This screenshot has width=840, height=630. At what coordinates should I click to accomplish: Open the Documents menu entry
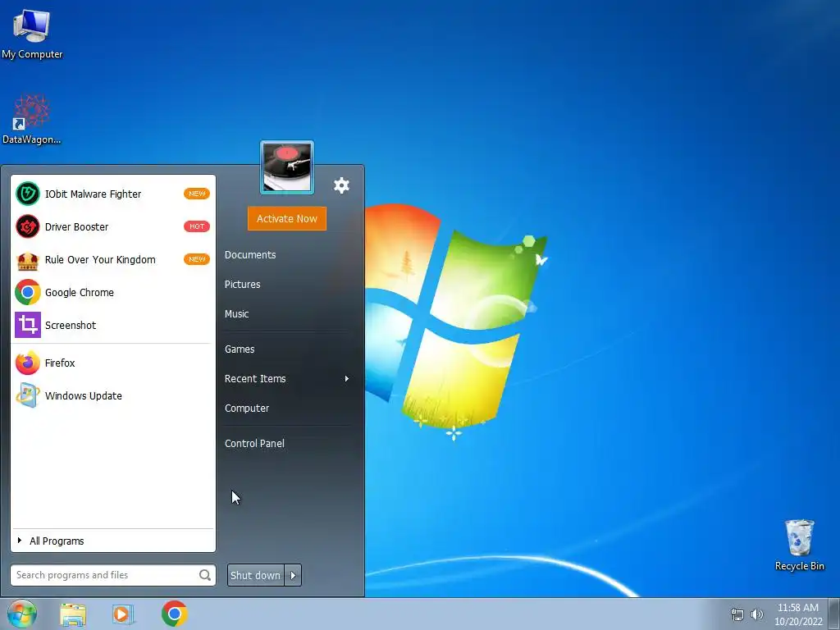(x=250, y=255)
